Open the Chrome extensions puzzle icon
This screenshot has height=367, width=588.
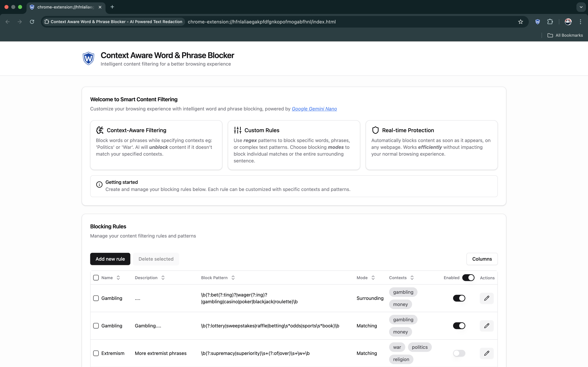coord(550,22)
